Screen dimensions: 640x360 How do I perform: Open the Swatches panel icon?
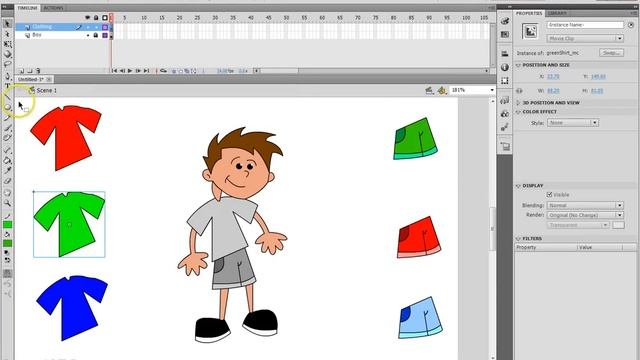point(505,35)
